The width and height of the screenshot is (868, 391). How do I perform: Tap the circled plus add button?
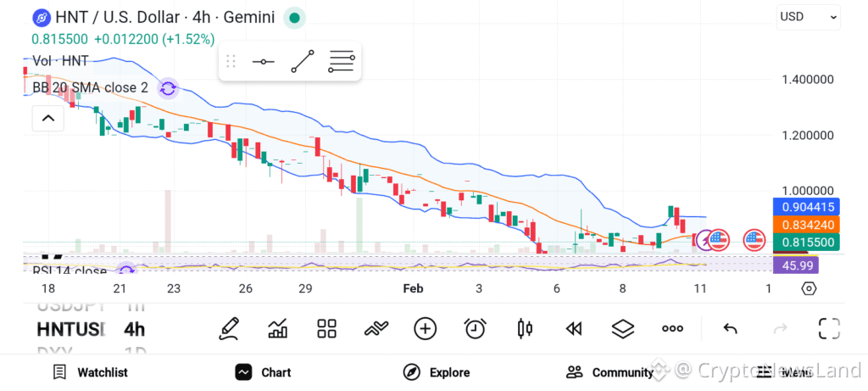(426, 329)
